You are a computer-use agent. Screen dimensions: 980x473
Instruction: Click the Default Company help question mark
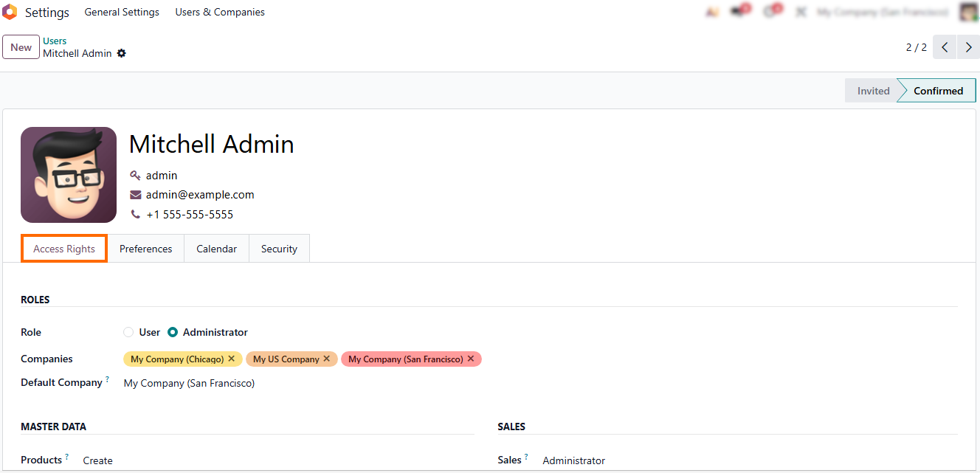tap(107, 379)
